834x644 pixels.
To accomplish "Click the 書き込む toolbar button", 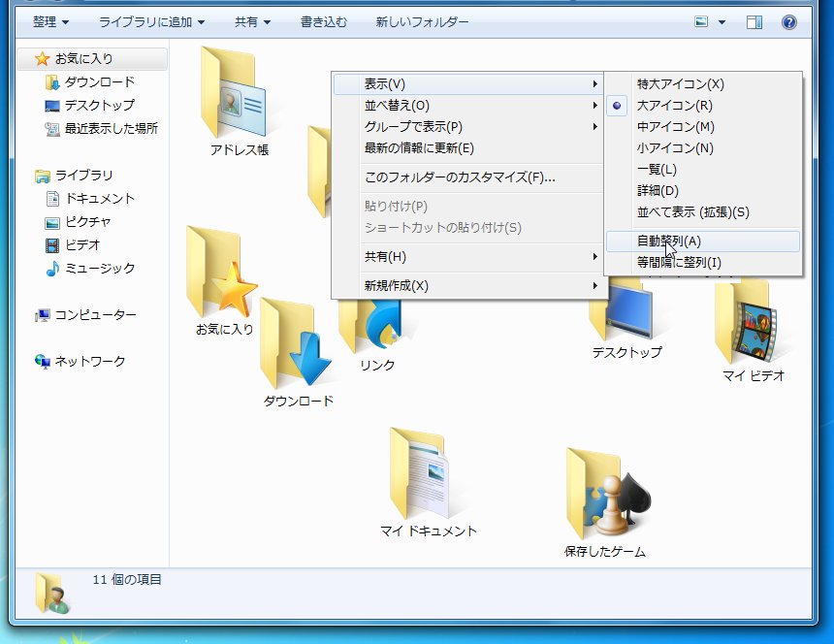I will tap(323, 21).
